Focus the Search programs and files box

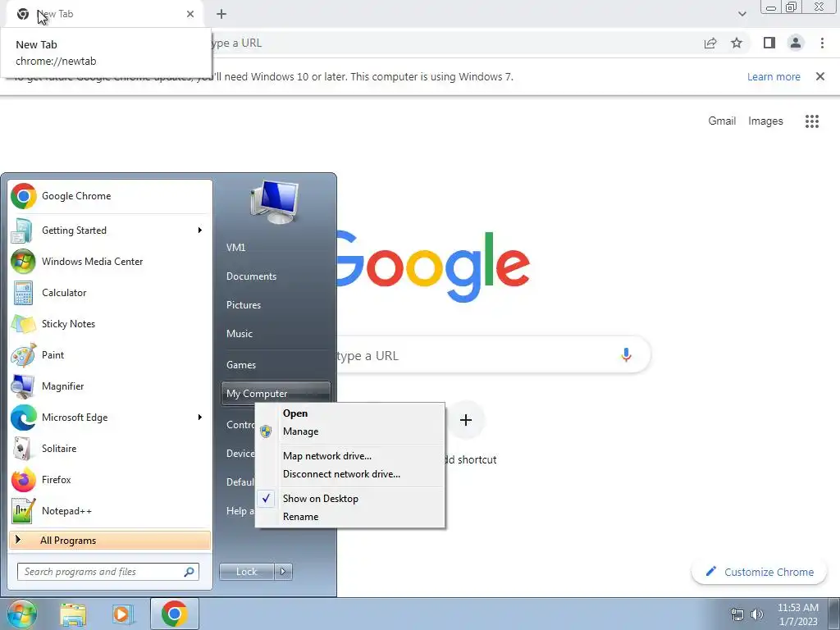click(108, 572)
